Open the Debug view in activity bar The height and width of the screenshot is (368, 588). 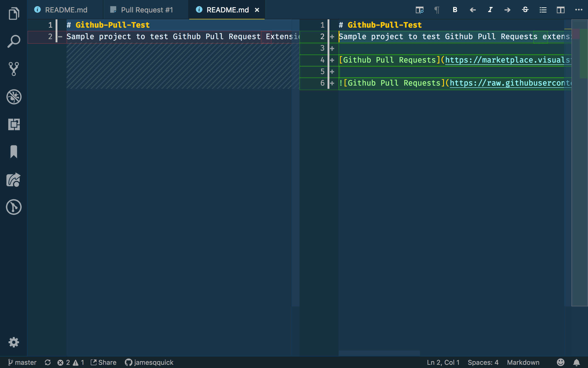click(x=14, y=97)
